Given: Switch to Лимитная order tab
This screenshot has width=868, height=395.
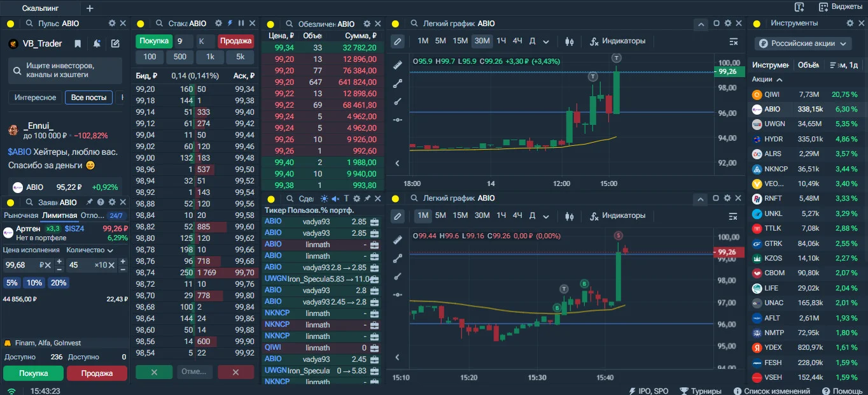Looking at the screenshot, I should [60, 215].
